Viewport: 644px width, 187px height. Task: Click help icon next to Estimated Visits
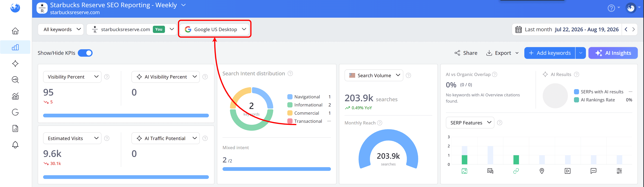pyautogui.click(x=107, y=138)
